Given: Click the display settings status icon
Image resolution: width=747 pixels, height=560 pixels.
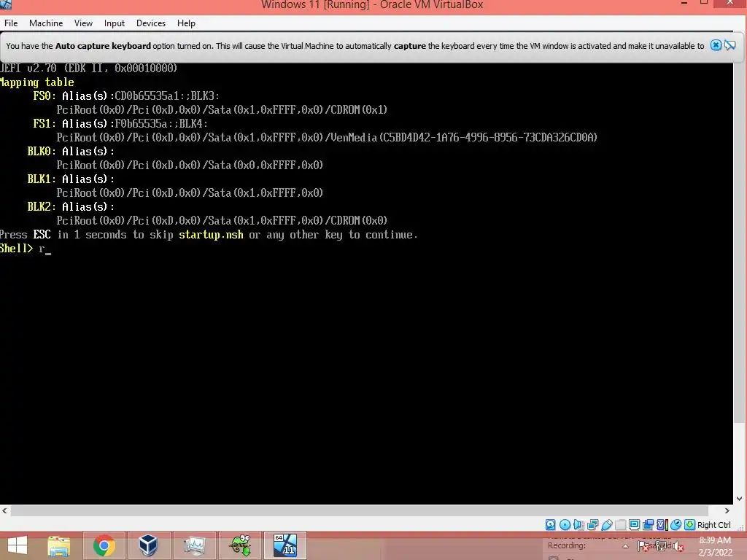Looking at the screenshot, I should pos(634,525).
